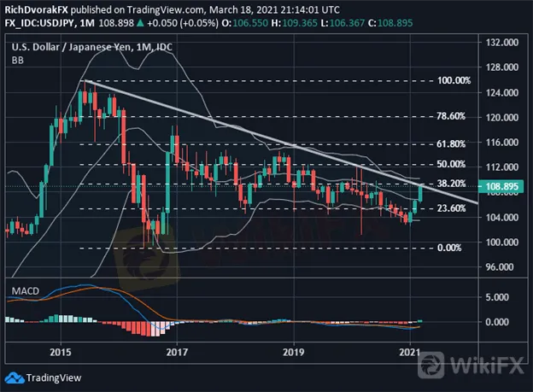Viewport: 533px width, 392px height.
Task: Click the MACD 0.000 scale label
Action: point(497,322)
